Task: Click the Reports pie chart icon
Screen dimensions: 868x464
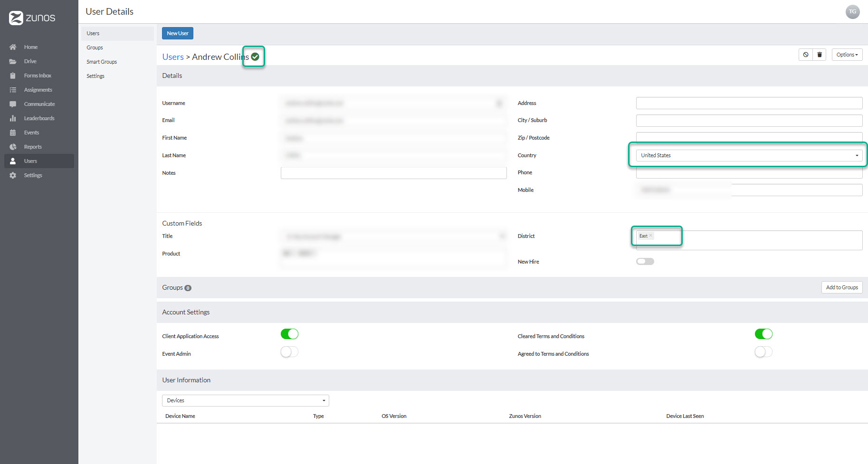Action: [x=13, y=147]
